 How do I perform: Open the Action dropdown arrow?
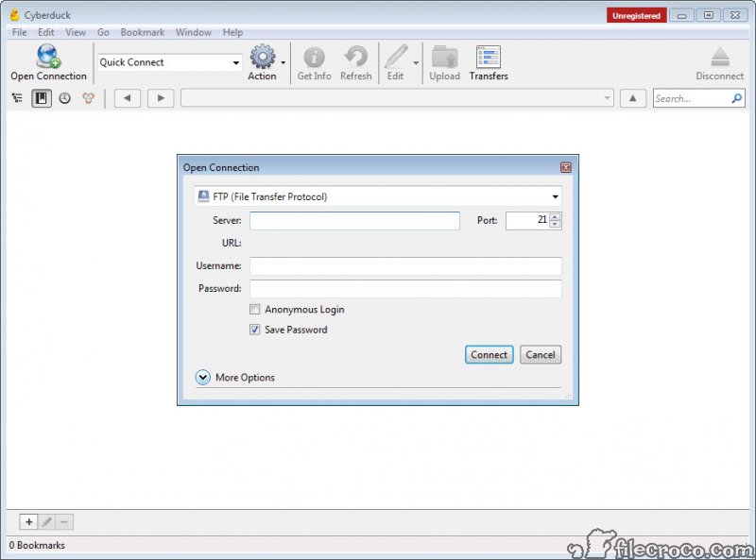point(283,62)
